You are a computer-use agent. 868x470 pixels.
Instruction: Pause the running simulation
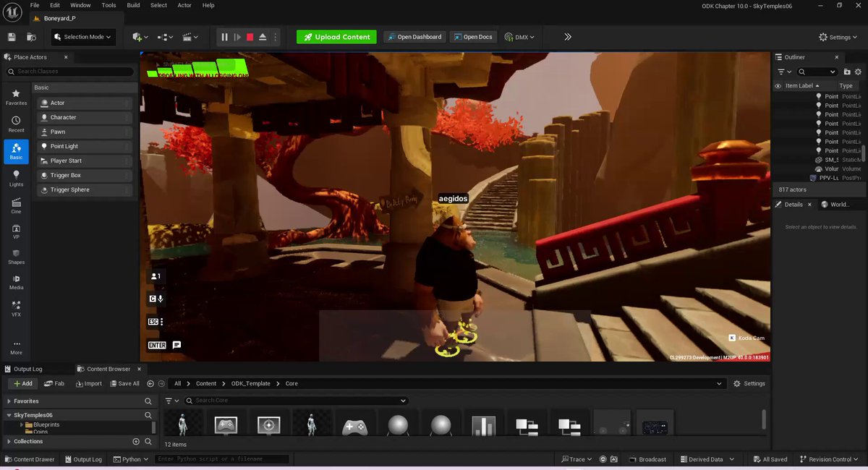click(x=224, y=37)
